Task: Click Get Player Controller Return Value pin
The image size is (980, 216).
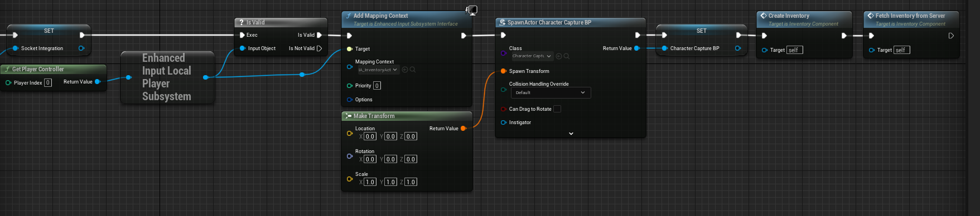Action: [97, 82]
